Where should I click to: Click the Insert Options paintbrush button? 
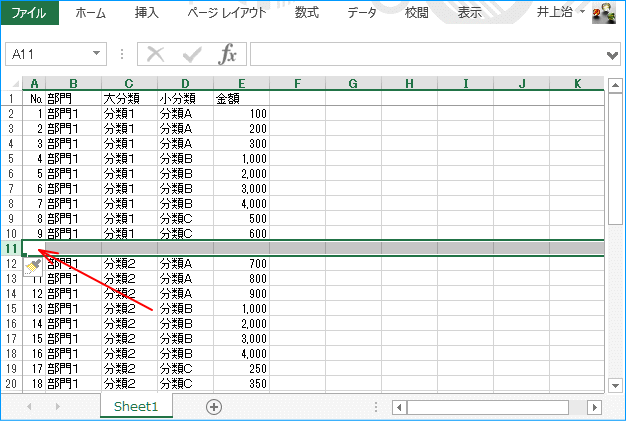click(x=32, y=265)
